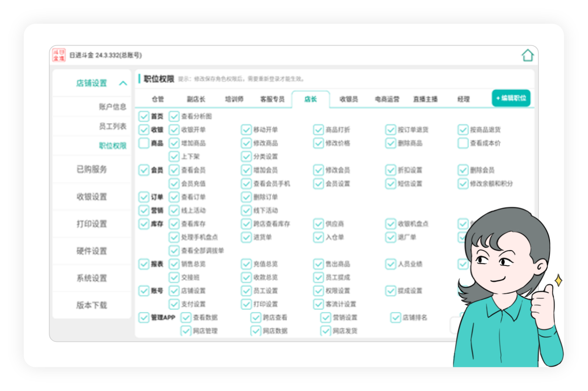
Task: Uncheck 商品打折 permission
Action: [x=319, y=130]
